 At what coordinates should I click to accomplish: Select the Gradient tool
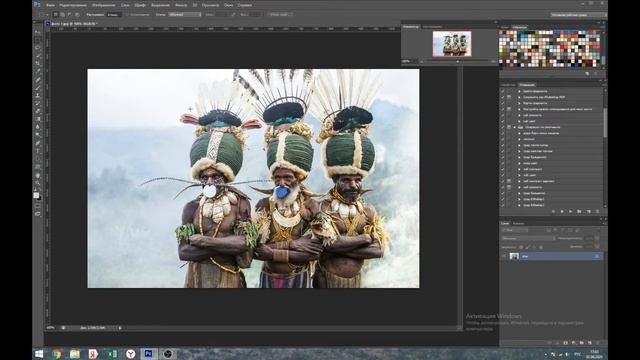coord(38,119)
